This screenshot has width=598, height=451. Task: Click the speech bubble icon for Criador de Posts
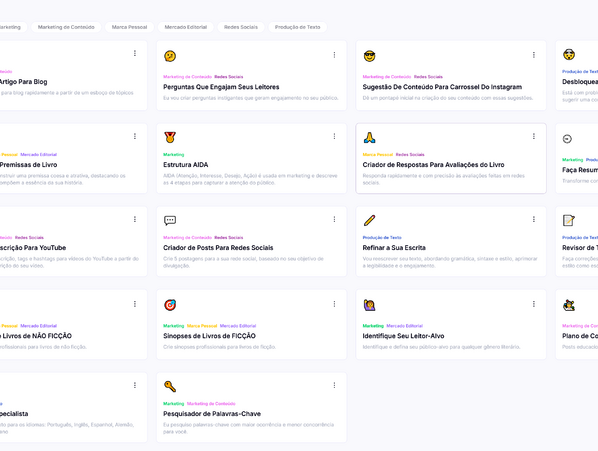click(170, 220)
